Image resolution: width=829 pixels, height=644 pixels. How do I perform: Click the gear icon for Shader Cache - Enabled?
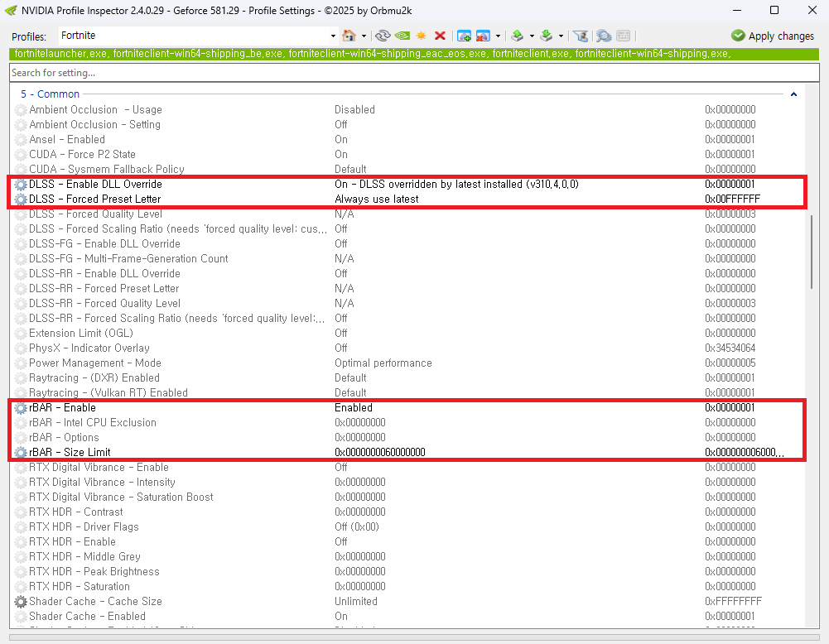21,617
